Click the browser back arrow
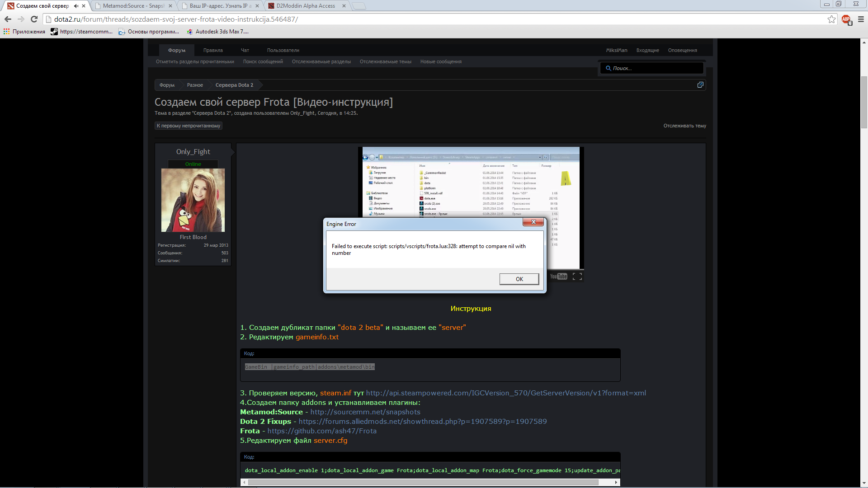 pyautogui.click(x=8, y=19)
